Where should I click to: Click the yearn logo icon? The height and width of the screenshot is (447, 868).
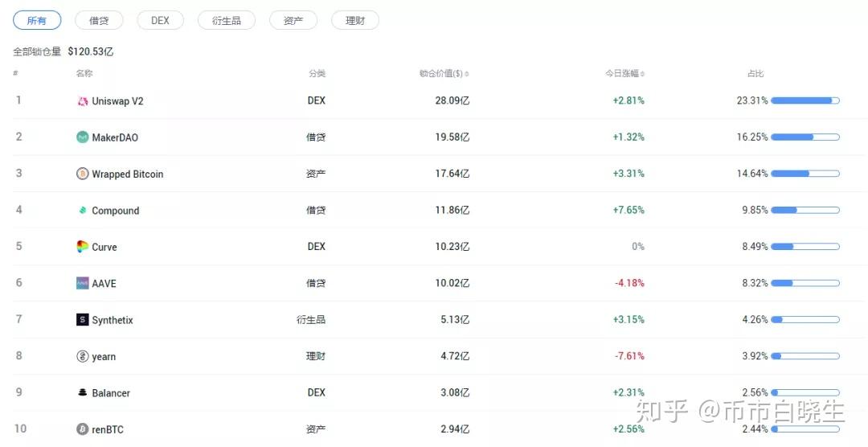pos(82,356)
